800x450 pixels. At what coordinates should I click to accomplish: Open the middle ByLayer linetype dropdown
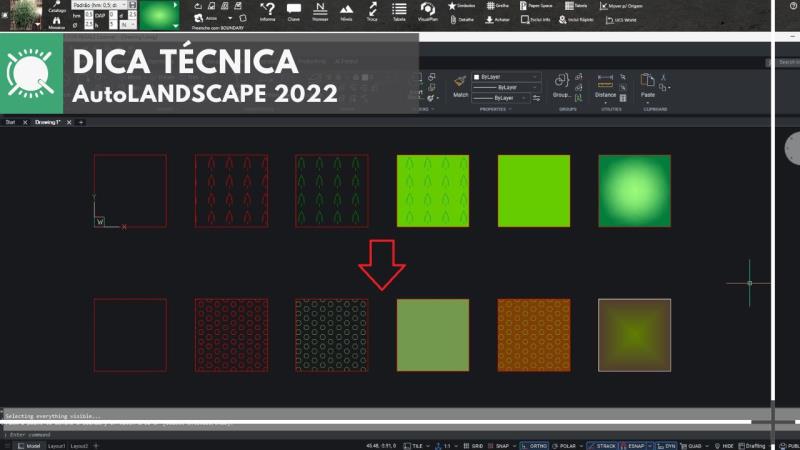point(505,87)
